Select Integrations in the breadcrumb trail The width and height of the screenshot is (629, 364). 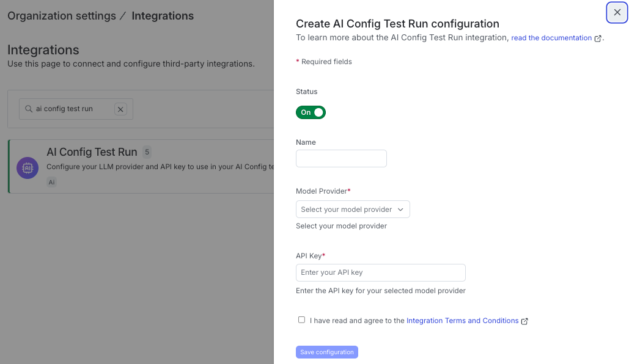click(162, 16)
